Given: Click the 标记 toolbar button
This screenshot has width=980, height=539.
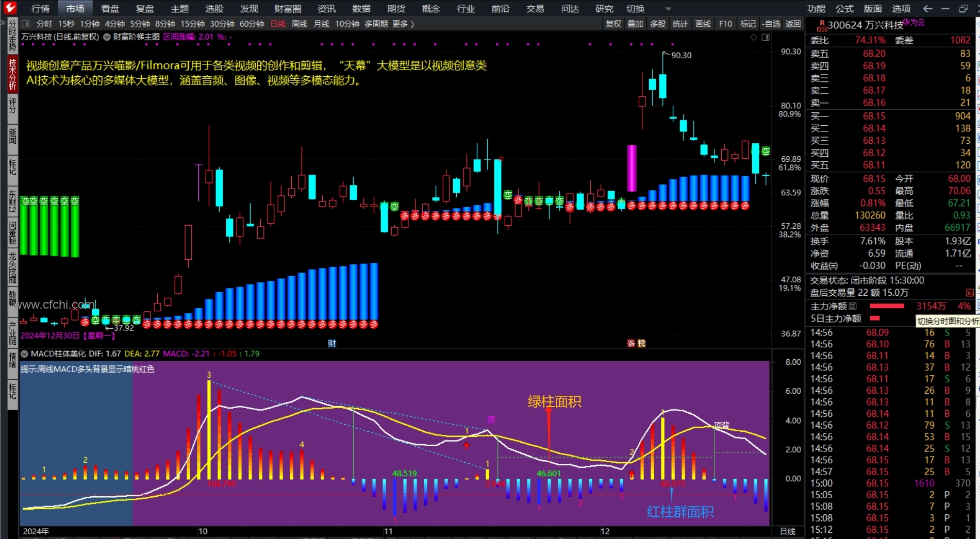Looking at the screenshot, I should [748, 24].
